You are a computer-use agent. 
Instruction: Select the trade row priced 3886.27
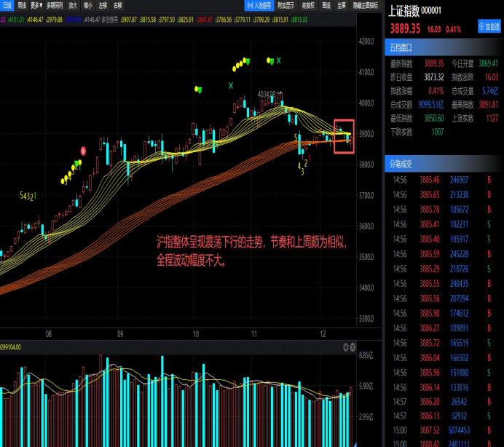click(444, 328)
